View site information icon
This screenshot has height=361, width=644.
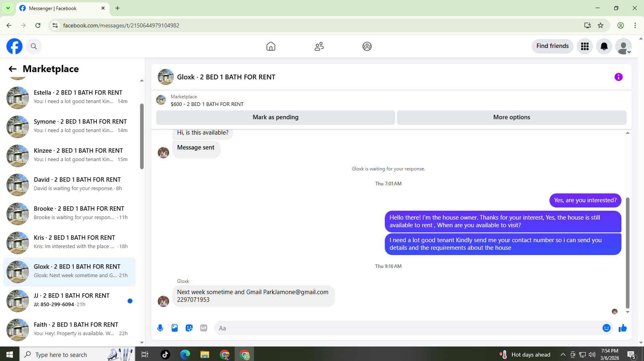point(55,25)
